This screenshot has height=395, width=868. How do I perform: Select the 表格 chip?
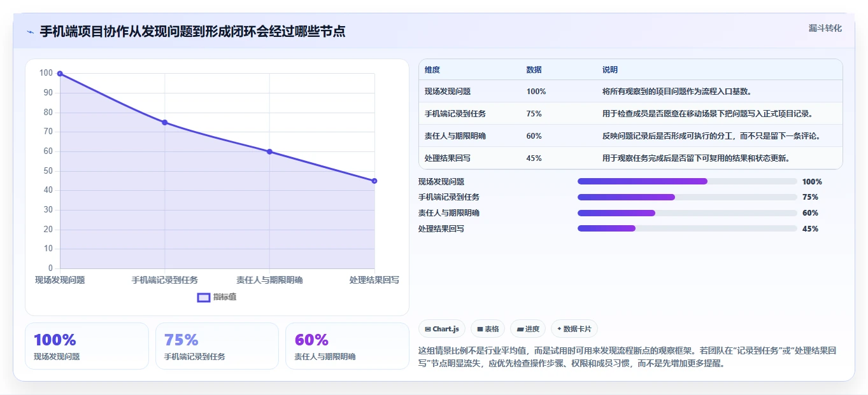(488, 329)
